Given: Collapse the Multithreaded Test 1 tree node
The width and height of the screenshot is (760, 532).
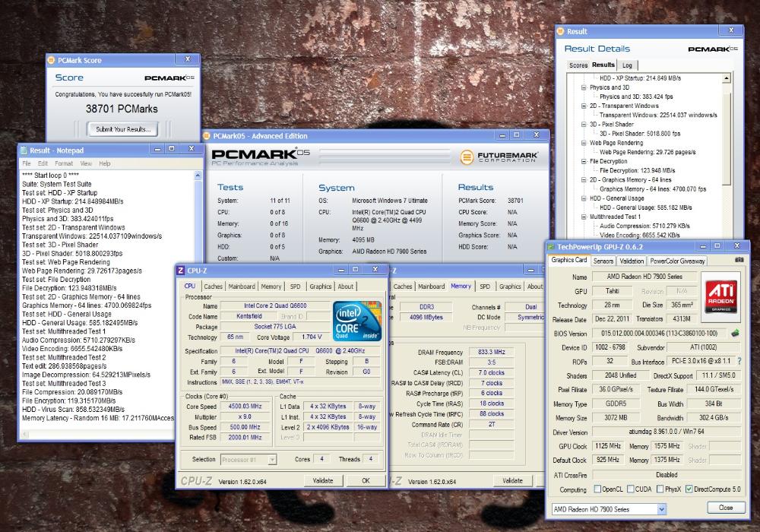Looking at the screenshot, I should pos(584,217).
